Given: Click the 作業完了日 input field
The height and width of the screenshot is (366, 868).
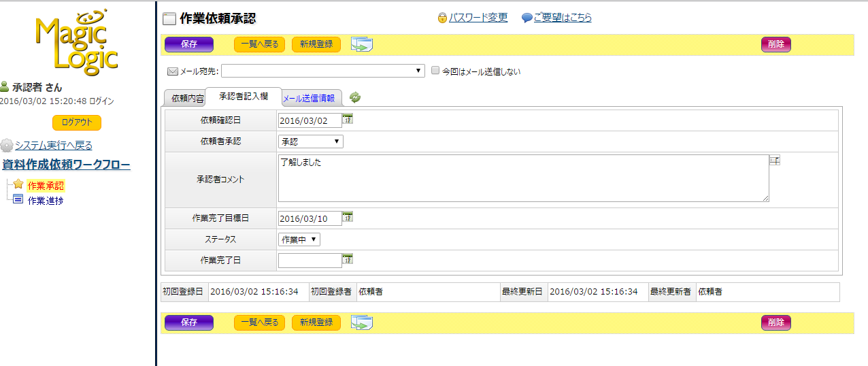Looking at the screenshot, I should [x=310, y=261].
